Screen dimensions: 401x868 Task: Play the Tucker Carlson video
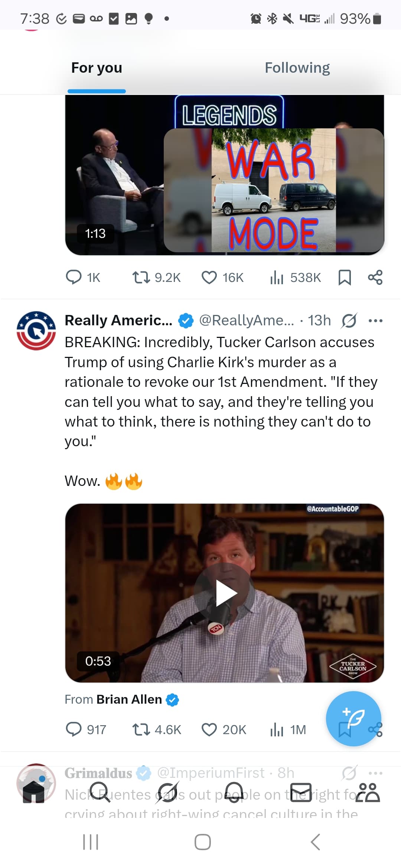224,593
